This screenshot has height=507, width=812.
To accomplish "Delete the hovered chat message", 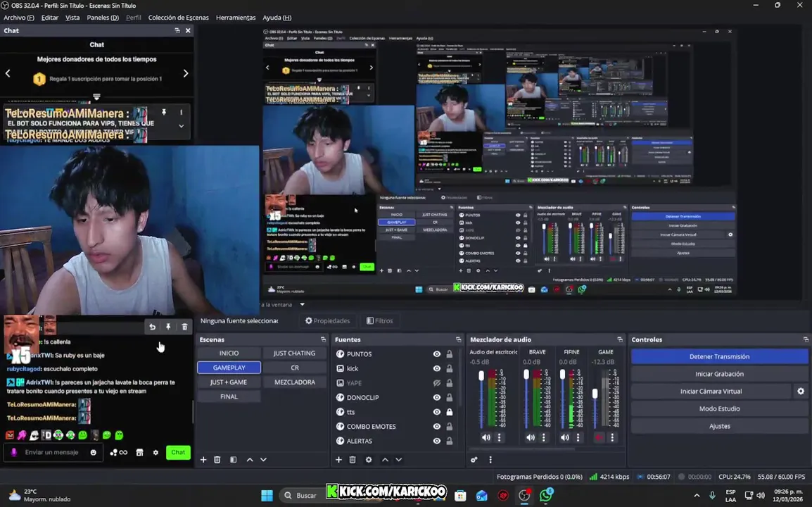I will coord(185,327).
